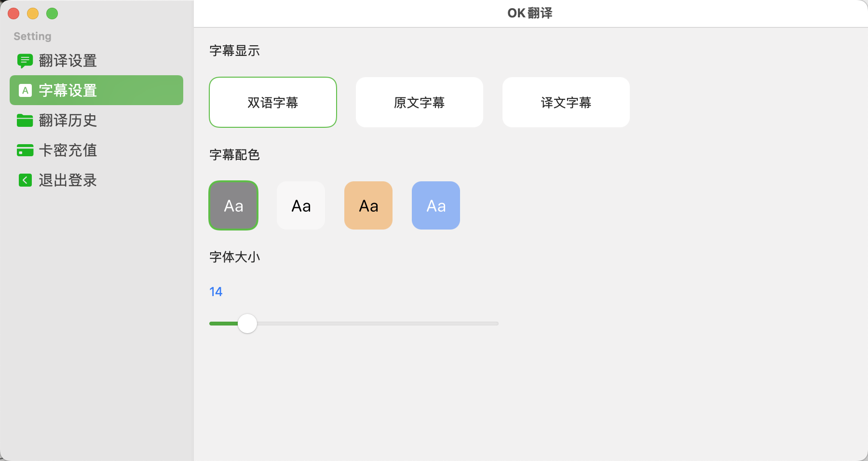868x461 pixels.
Task: Open the 卡密充值 page
Action: click(96, 150)
